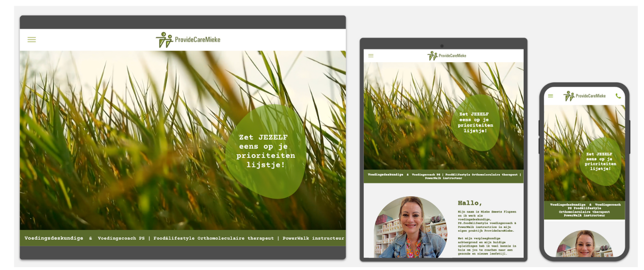Click 'PowerWalk instructeur' text in desktop preview

(x=313, y=238)
